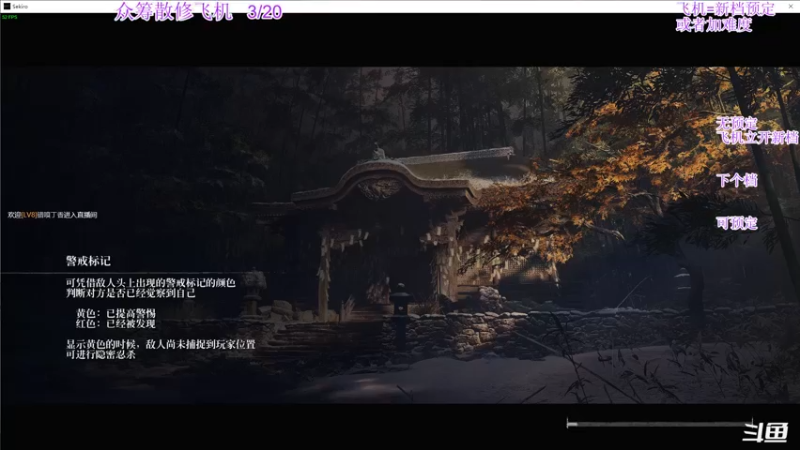Image resolution: width=800 pixels, height=450 pixels.
Task: Click the "警戒标记" loading tip heading
Action: click(x=88, y=261)
